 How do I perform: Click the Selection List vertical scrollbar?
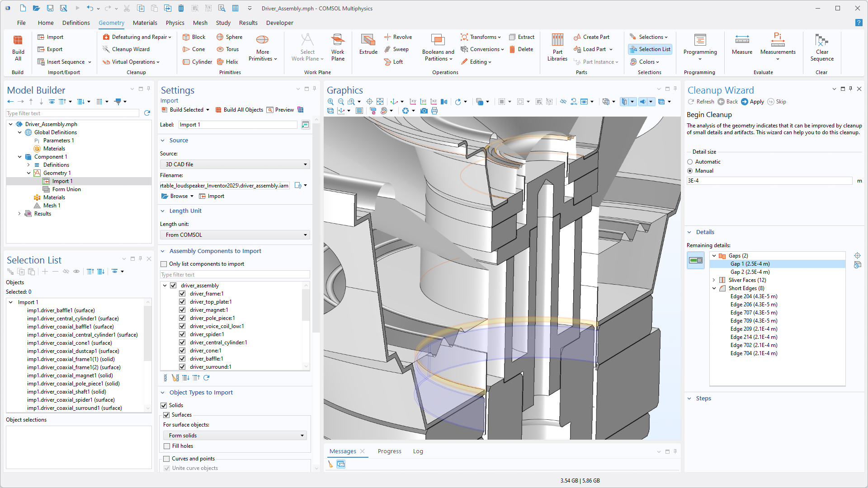click(147, 334)
